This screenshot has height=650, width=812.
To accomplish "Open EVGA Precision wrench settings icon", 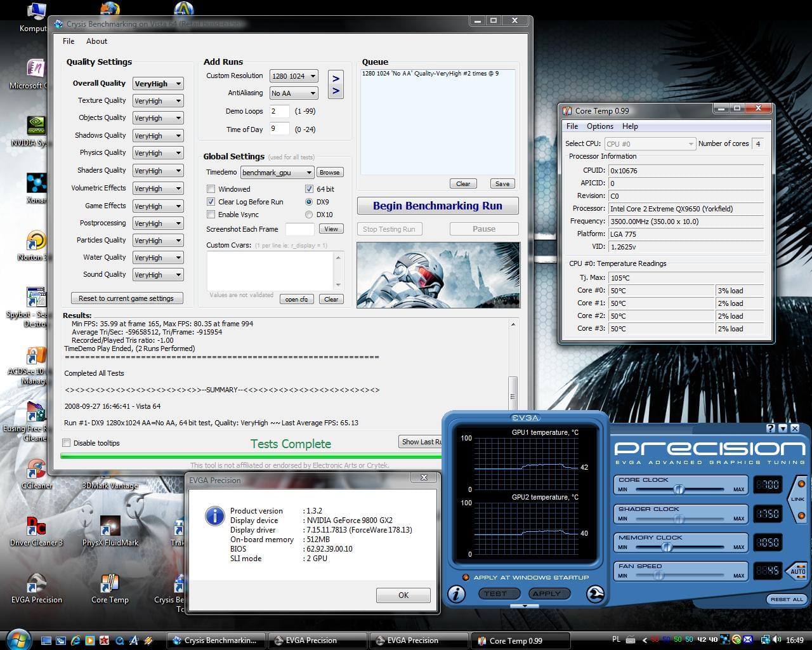I will tap(595, 594).
